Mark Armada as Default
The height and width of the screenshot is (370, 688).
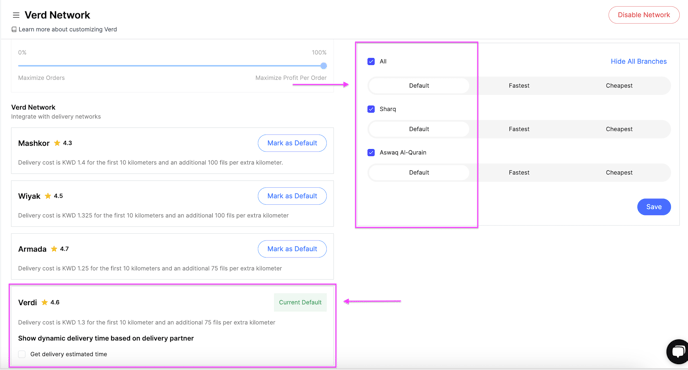tap(292, 249)
